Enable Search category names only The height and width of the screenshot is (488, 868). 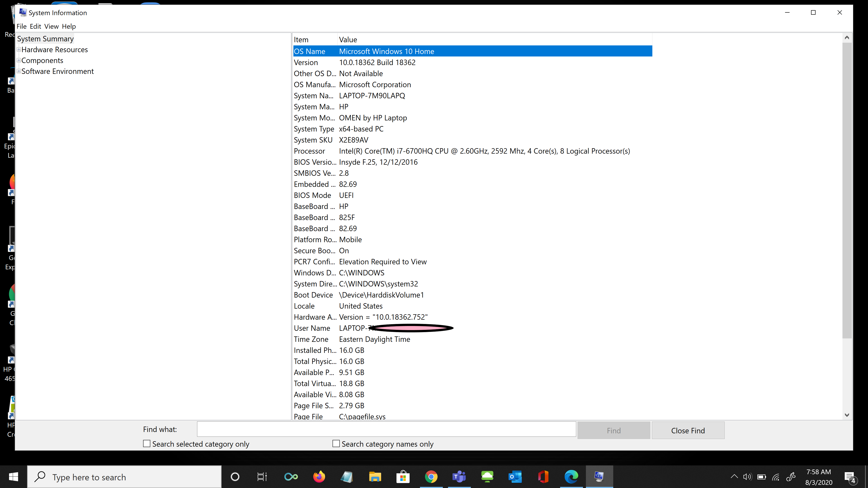pyautogui.click(x=336, y=443)
